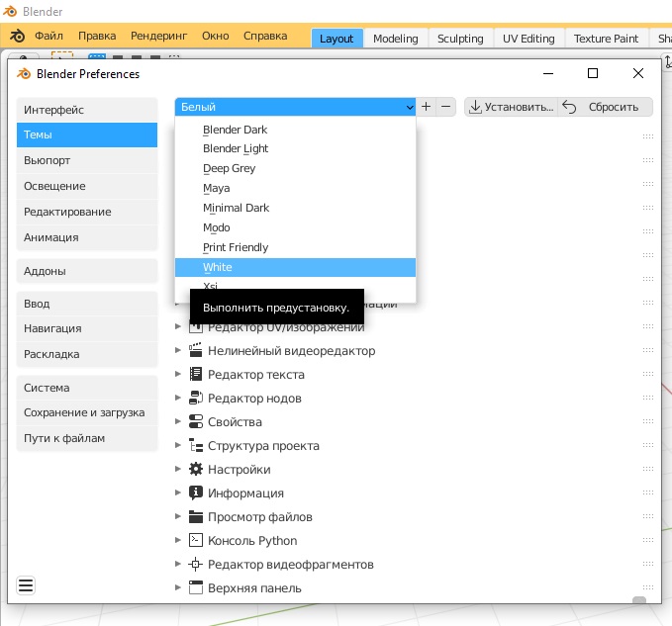Click grip dots of Настройки row
The height and width of the screenshot is (626, 672).
(x=648, y=469)
